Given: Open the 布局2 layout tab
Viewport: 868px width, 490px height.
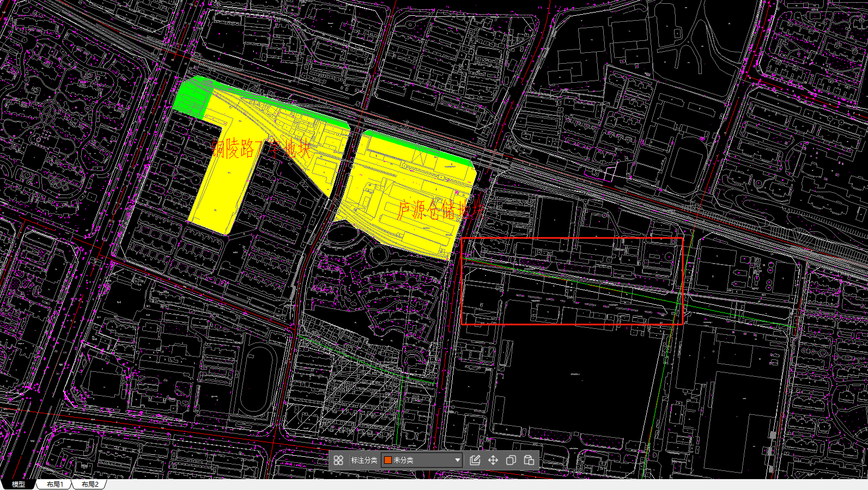Looking at the screenshot, I should click(90, 484).
